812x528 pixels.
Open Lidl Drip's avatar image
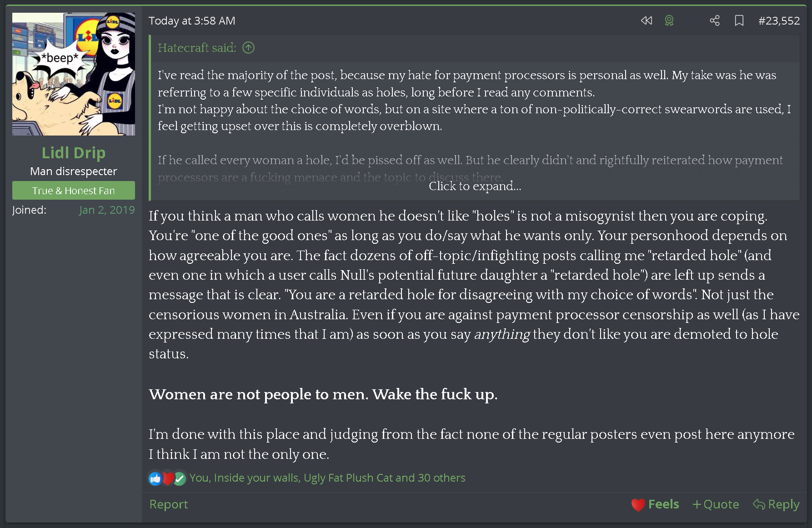click(74, 74)
